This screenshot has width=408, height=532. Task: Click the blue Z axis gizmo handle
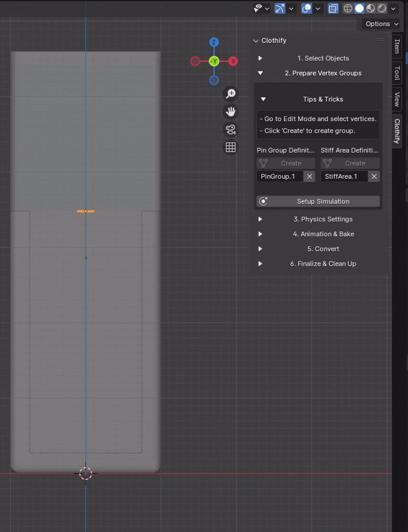tap(214, 42)
